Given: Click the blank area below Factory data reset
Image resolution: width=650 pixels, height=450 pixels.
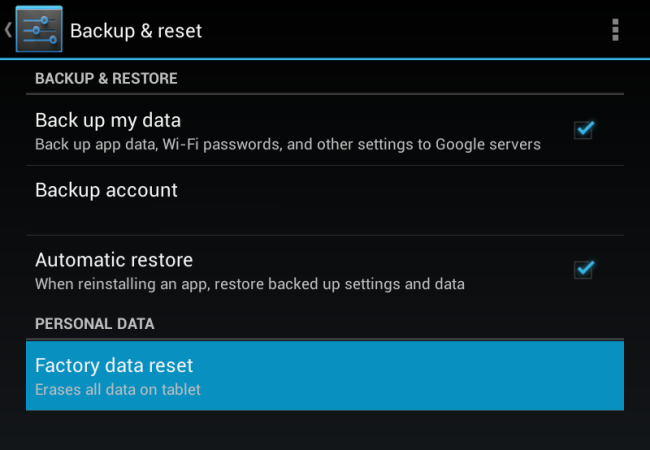Looking at the screenshot, I should click(325, 430).
